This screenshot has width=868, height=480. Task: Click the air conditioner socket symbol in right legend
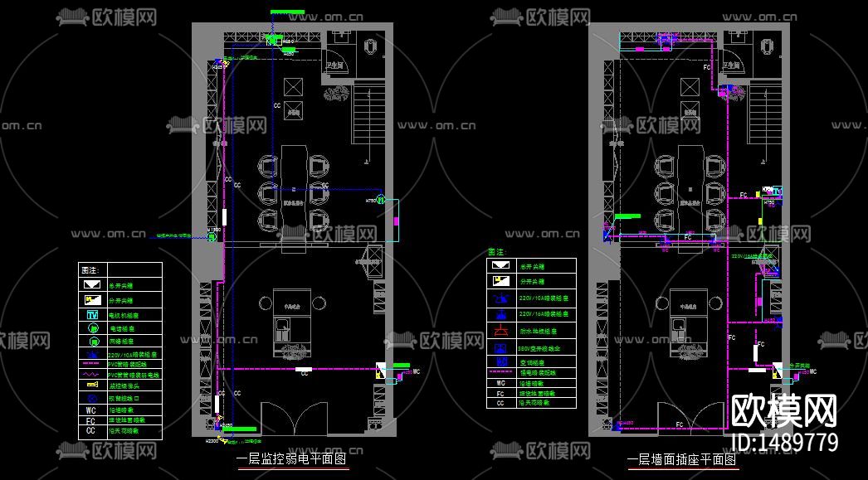point(500,361)
